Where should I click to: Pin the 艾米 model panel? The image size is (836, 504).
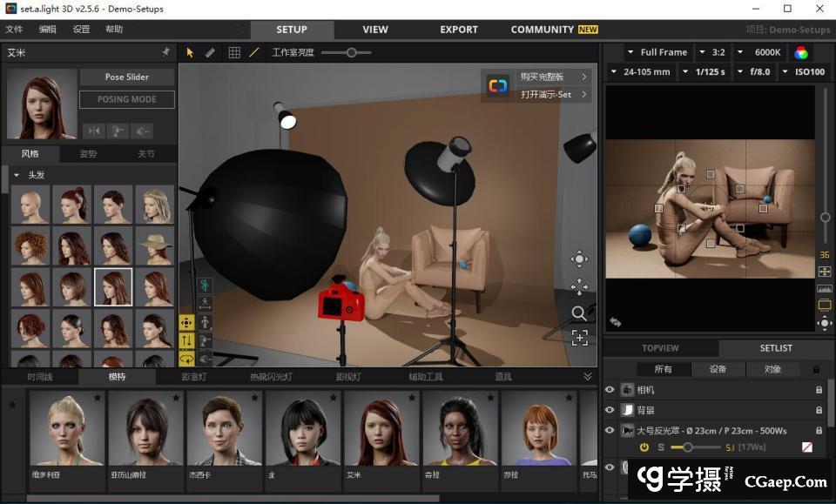tap(165, 53)
